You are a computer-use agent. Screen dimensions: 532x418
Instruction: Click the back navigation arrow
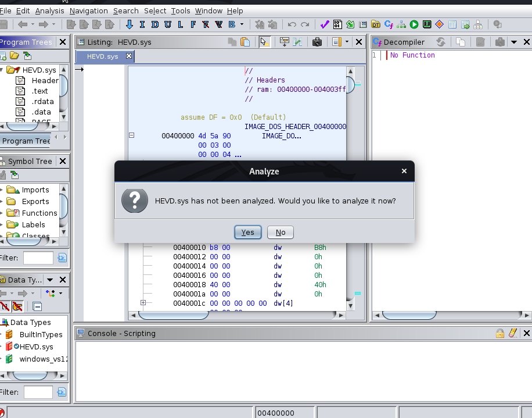(x=23, y=24)
